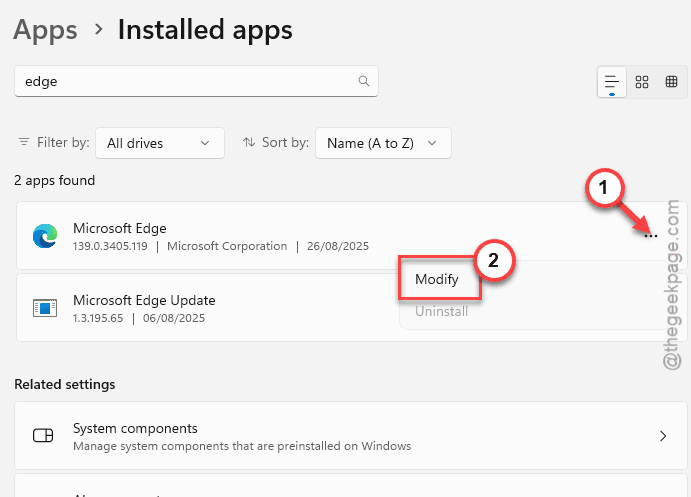The height and width of the screenshot is (497, 691).
Task: Click the Microsoft Corporation publisher text
Action: tap(227, 246)
